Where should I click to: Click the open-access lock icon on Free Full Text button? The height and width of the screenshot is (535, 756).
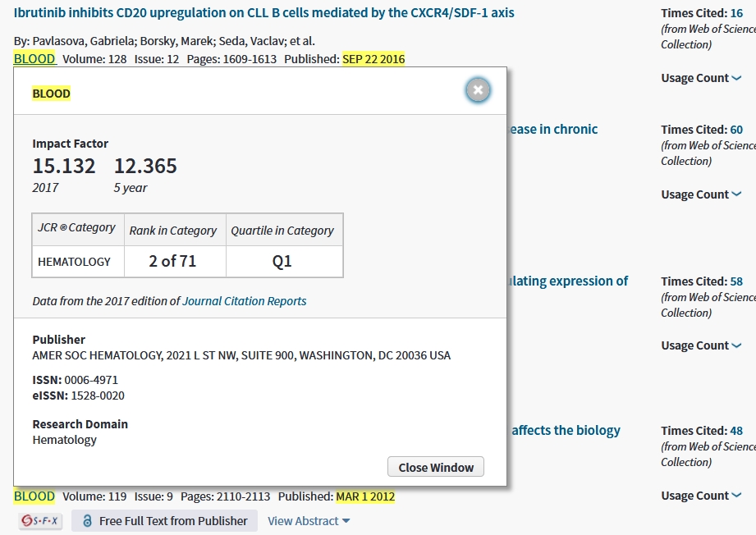[87, 520]
